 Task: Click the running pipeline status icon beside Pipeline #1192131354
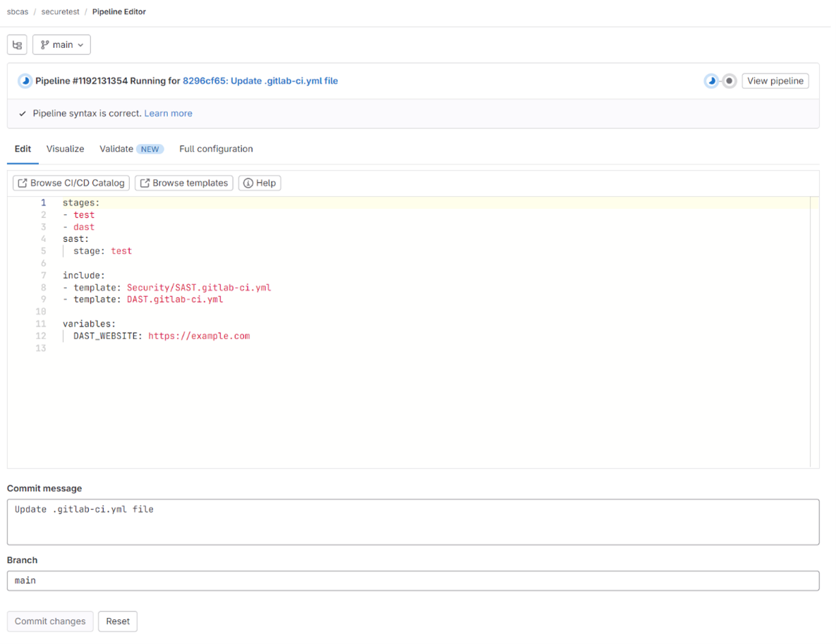[x=25, y=81]
